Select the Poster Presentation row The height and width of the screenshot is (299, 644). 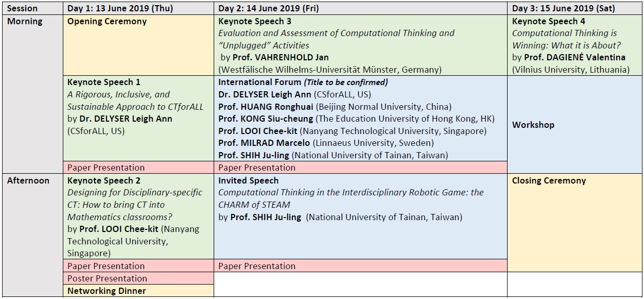107,278
